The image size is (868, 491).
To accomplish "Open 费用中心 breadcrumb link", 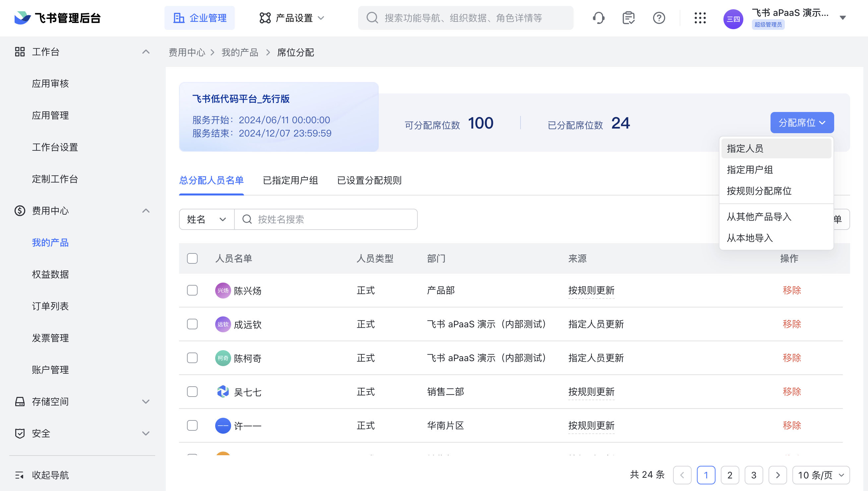I will (187, 52).
